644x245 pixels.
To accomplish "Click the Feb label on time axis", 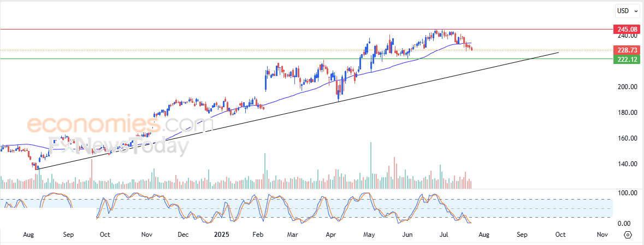I will (x=257, y=235).
